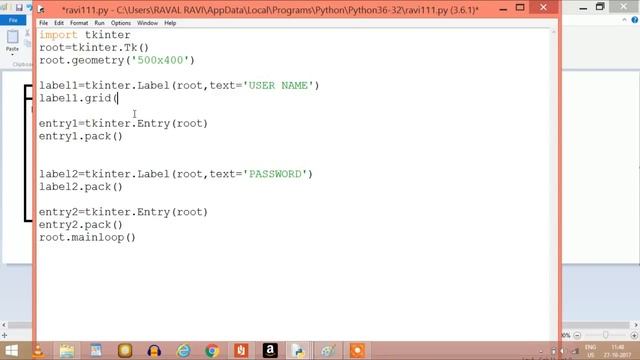Screen dimensions: 640x360
Task: Open the File menu in IDLE
Action: (x=43, y=23)
